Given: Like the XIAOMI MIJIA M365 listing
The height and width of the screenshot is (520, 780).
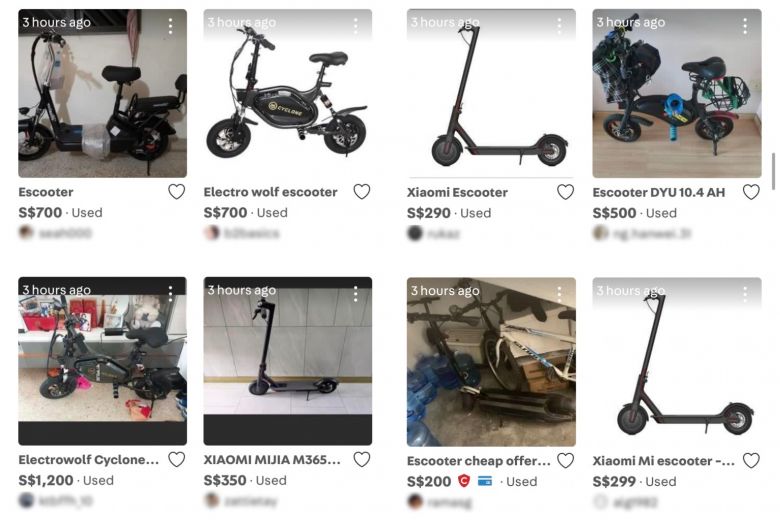Looking at the screenshot, I should [362, 459].
